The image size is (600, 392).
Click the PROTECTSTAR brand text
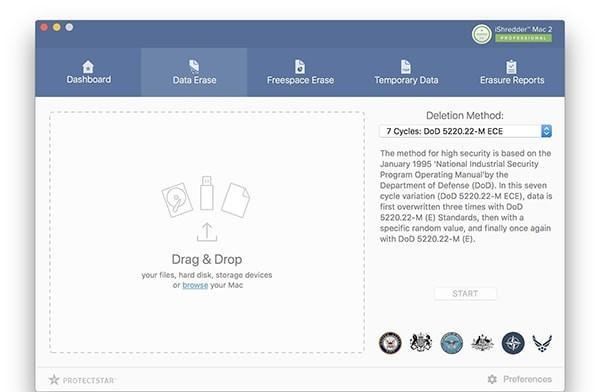tap(88, 381)
